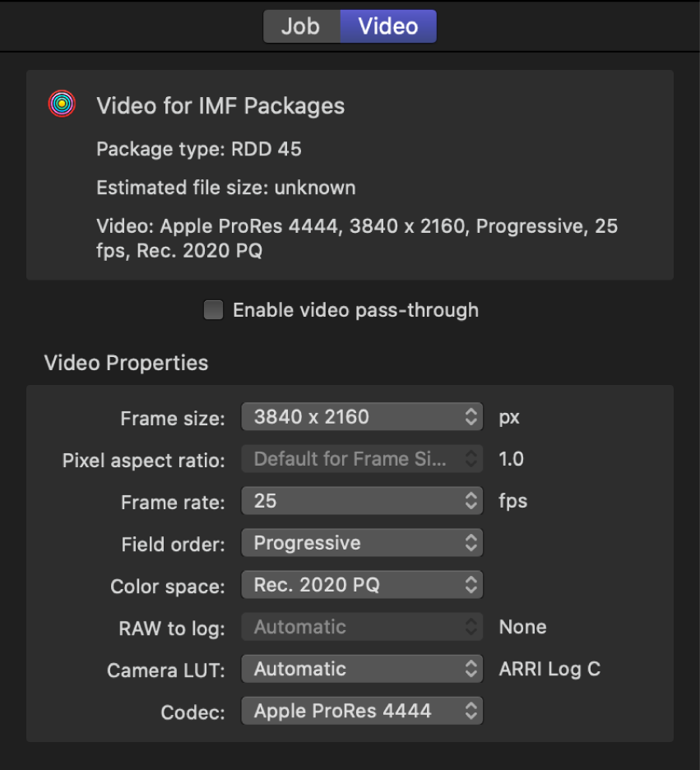700x770 pixels.
Task: Check the Enable video pass-through option
Action: click(213, 310)
